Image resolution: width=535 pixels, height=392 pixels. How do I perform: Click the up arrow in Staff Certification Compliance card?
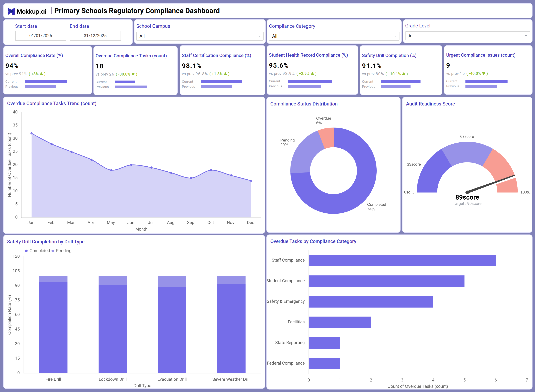pyautogui.click(x=225, y=74)
